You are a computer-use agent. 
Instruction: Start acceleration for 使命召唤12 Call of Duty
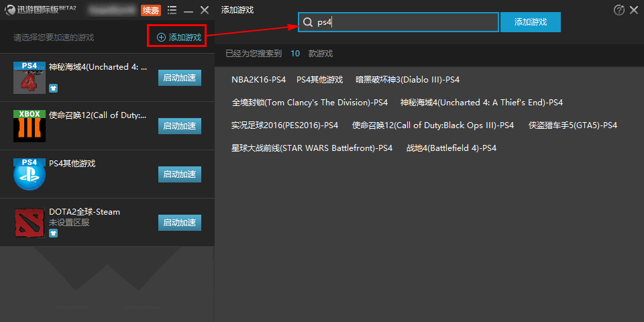(180, 126)
